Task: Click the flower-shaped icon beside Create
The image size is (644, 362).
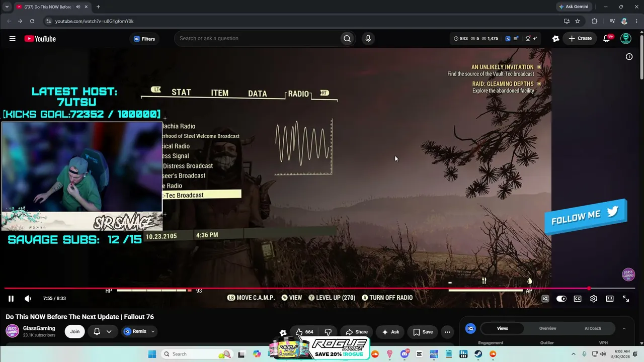Action: (555, 39)
